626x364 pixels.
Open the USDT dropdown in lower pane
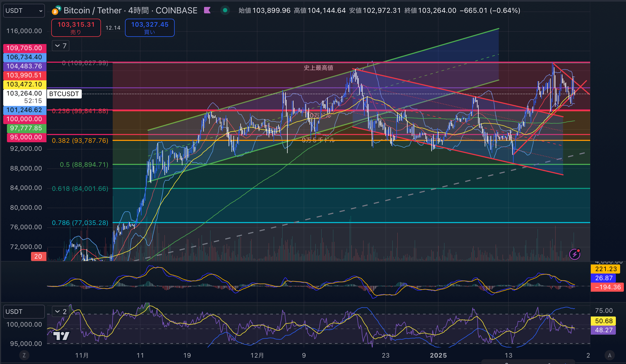[24, 312]
